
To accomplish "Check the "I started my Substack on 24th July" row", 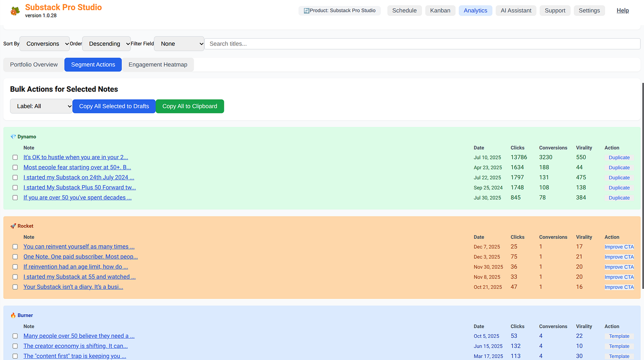I will pyautogui.click(x=15, y=178).
